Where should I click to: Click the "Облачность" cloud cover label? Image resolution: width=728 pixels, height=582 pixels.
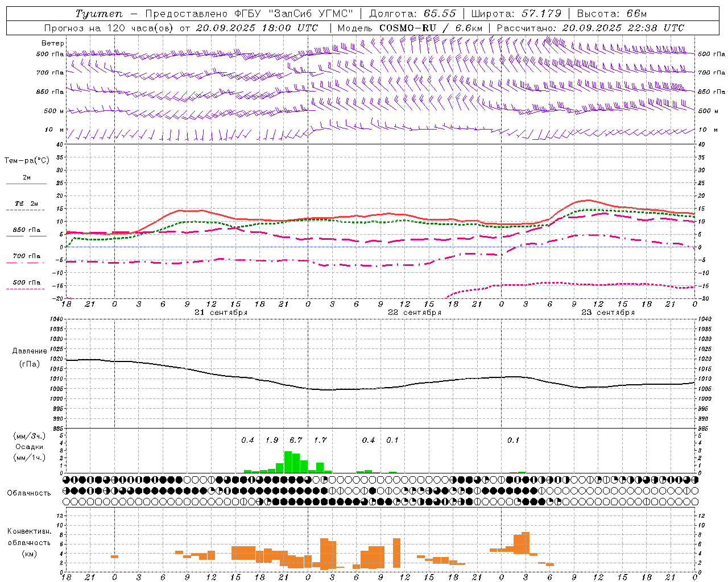pos(29,493)
